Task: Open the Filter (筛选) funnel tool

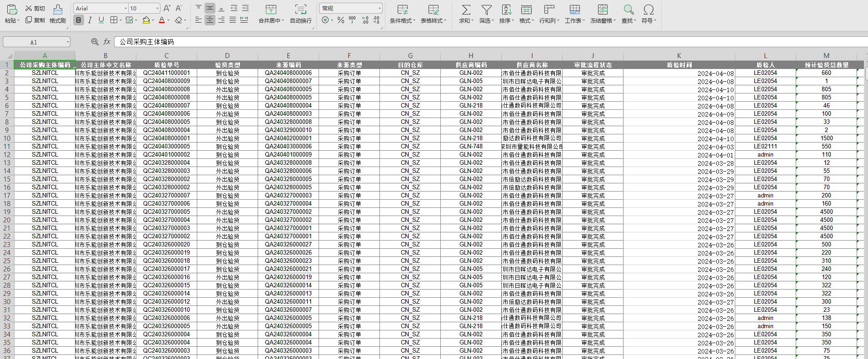Action: click(x=486, y=10)
